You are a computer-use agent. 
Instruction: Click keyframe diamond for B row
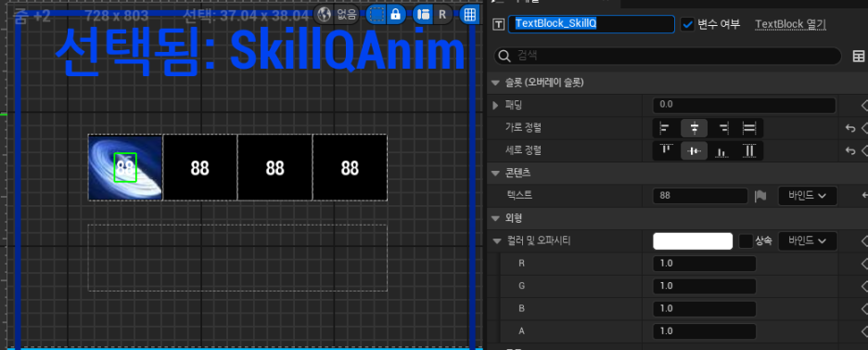864,308
